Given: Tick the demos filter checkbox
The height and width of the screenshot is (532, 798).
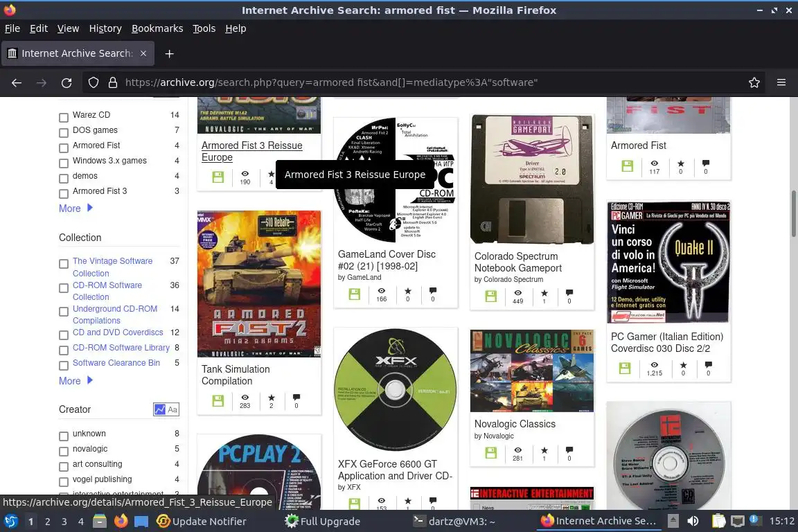Looking at the screenshot, I should [64, 179].
